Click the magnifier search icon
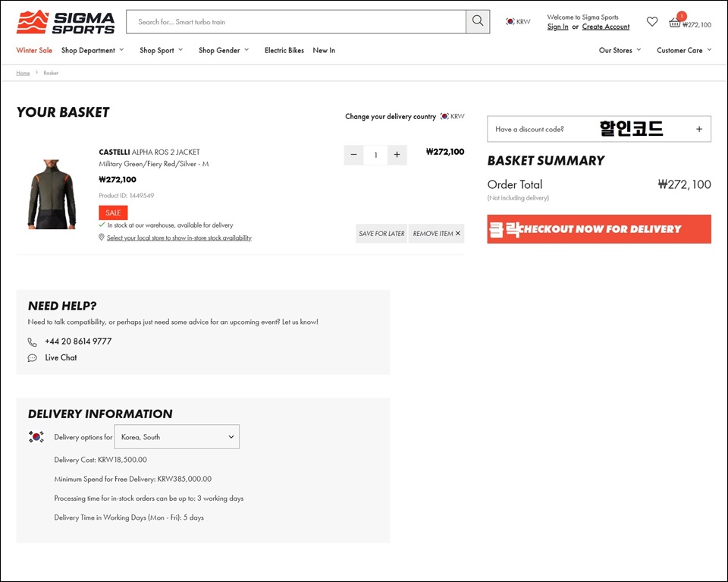 tap(478, 21)
